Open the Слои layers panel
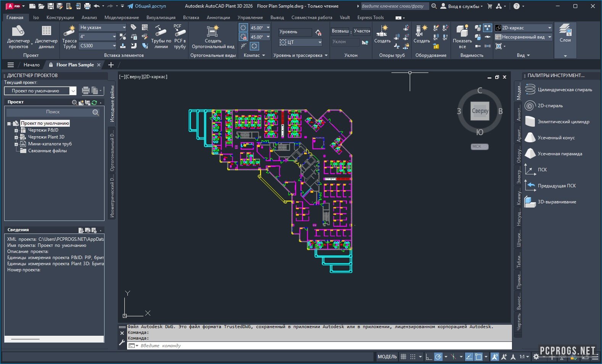602x364 pixels. pos(565,33)
